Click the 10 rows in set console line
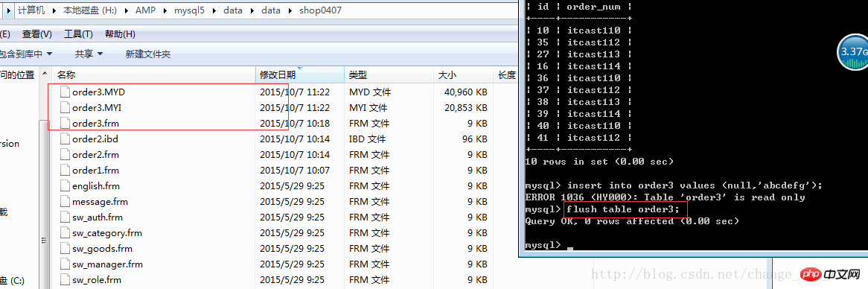The width and height of the screenshot is (868, 289). tap(599, 161)
